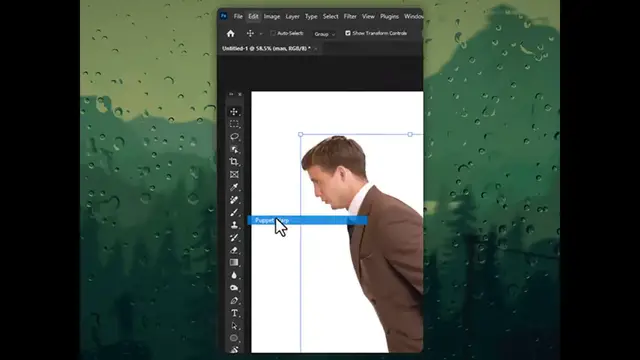Select the Pen tool

(234, 300)
